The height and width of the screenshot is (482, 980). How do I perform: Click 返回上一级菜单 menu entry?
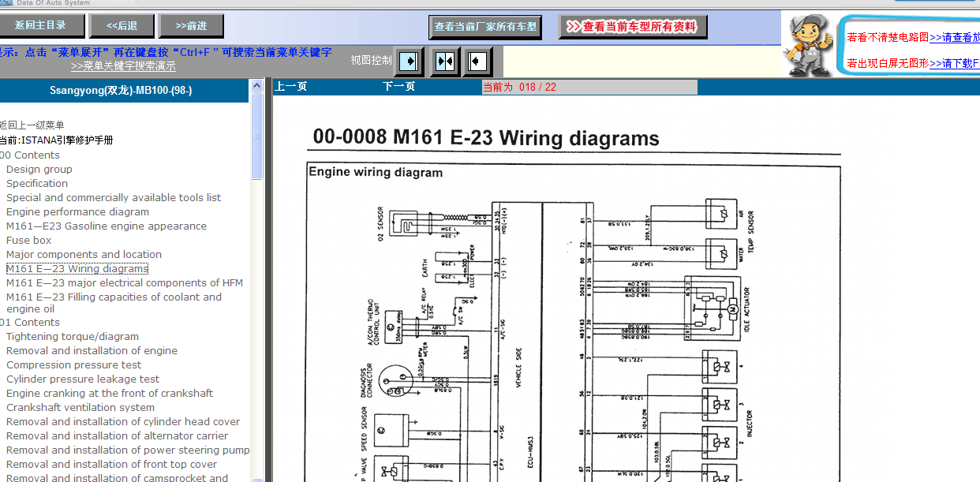32,125
